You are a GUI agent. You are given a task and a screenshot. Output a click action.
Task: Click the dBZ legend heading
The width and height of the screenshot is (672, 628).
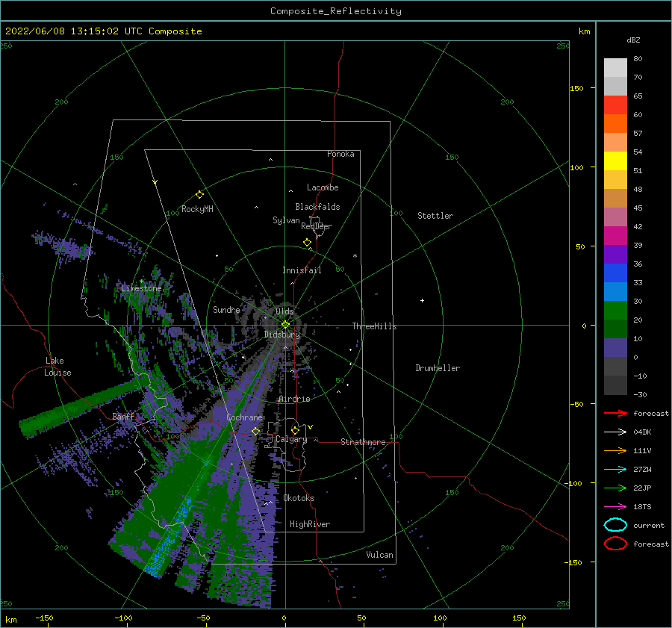pyautogui.click(x=633, y=40)
